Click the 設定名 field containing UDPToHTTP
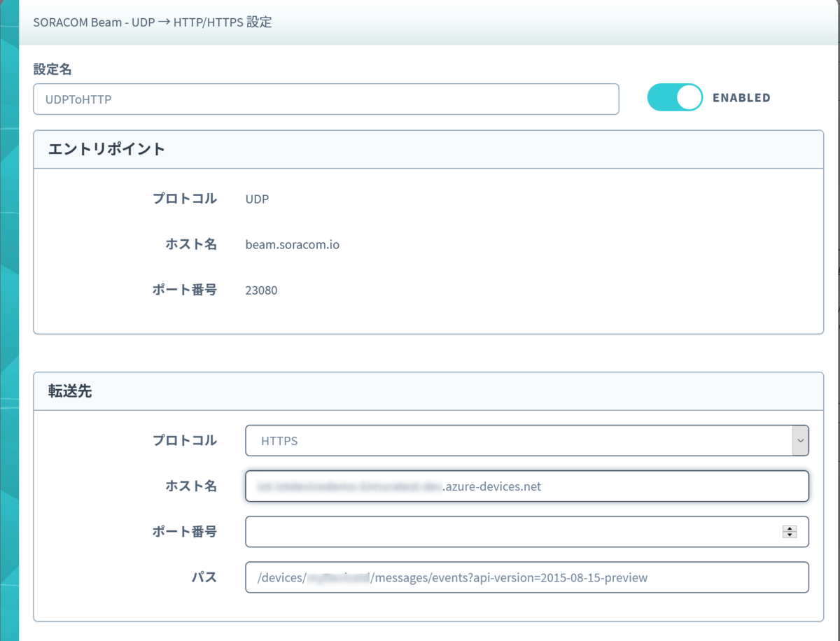This screenshot has width=840, height=641. 326,99
